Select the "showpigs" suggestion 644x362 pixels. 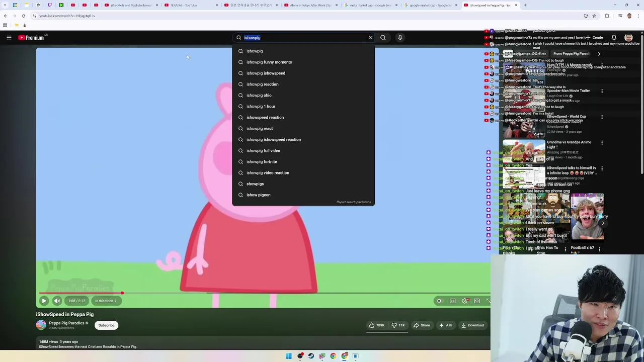click(x=303, y=184)
